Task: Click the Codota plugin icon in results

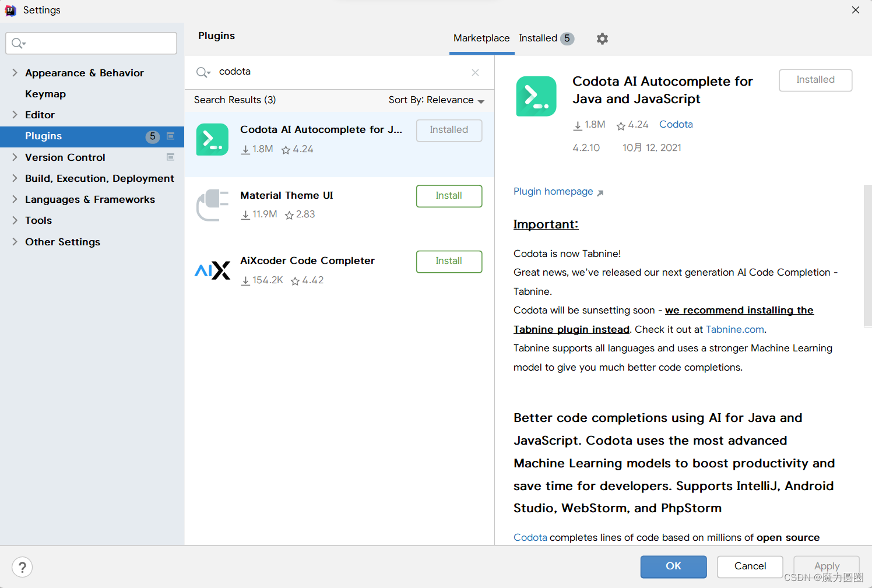Action: coord(212,140)
